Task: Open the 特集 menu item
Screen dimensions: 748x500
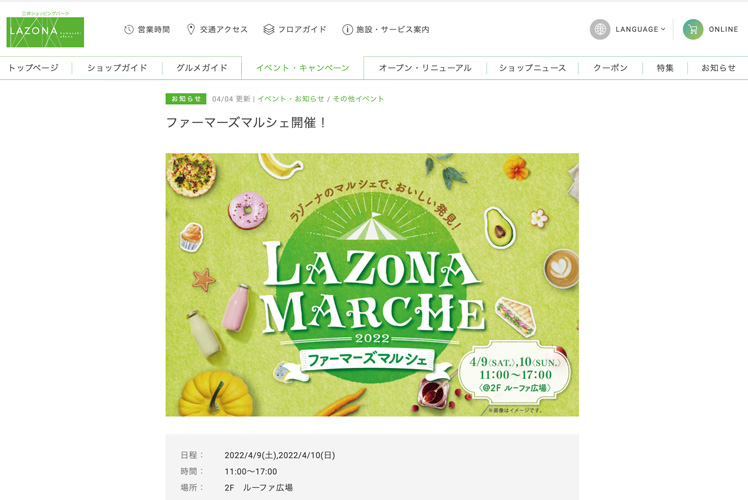Action: [665, 68]
